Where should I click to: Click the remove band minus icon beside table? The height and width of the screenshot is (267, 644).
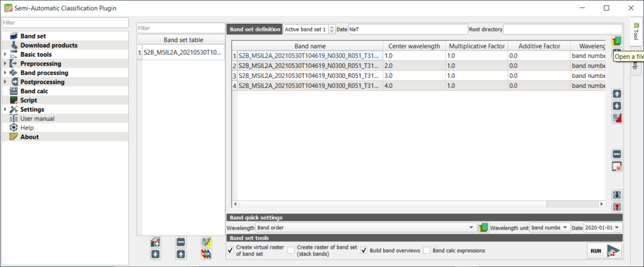[x=617, y=154]
